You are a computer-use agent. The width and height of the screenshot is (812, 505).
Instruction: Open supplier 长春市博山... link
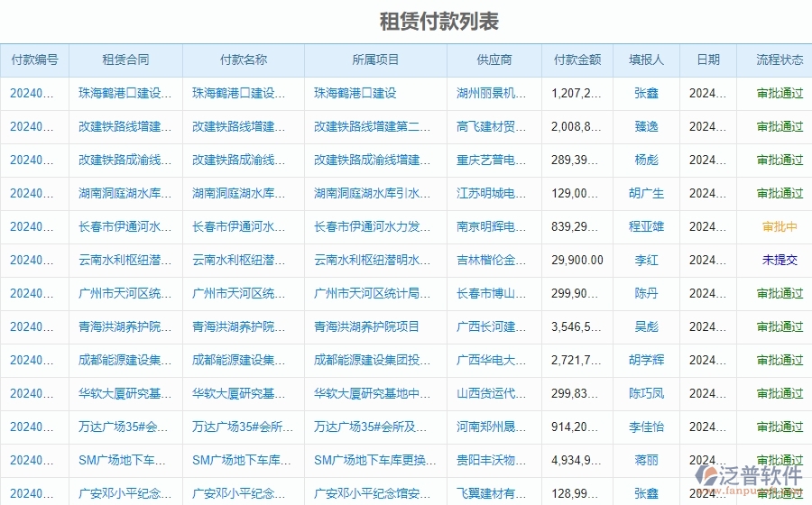(x=491, y=293)
